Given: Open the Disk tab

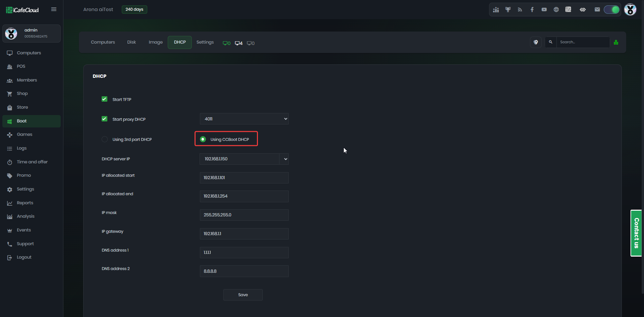Looking at the screenshot, I should click(x=131, y=42).
